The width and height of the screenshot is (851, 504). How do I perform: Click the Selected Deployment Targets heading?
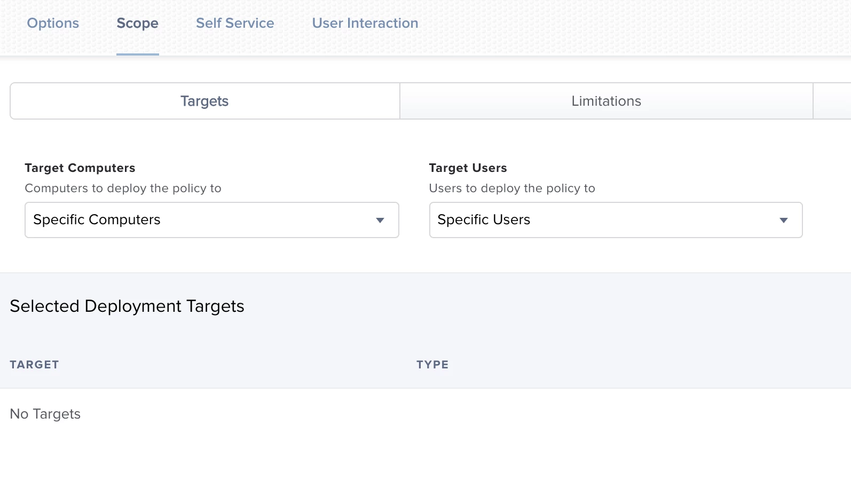127,306
